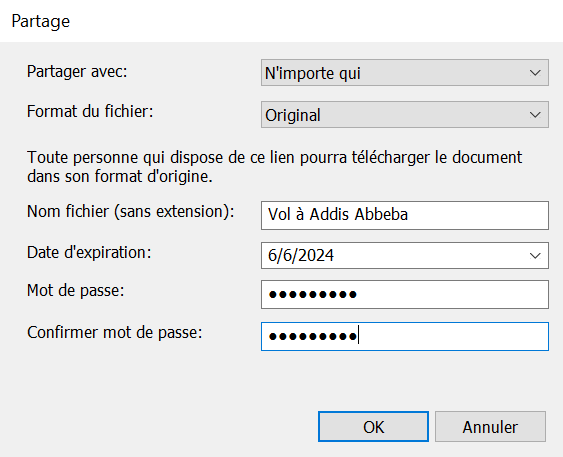Cancel the dialog with Annuler
Viewport: 563px width, 457px height.
tap(490, 426)
